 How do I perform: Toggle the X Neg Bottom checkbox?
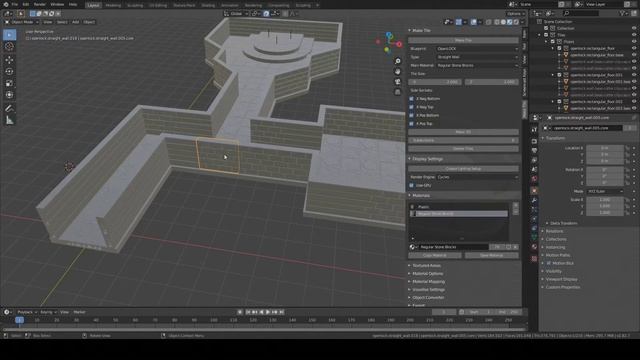tap(411, 99)
